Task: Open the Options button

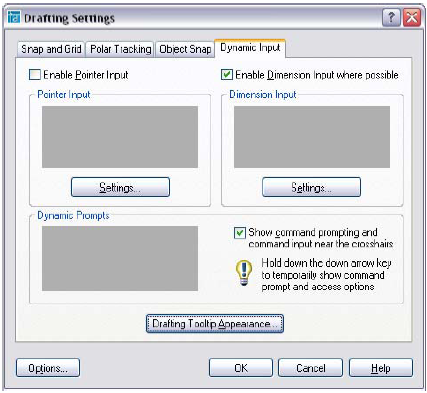Action: pos(48,368)
